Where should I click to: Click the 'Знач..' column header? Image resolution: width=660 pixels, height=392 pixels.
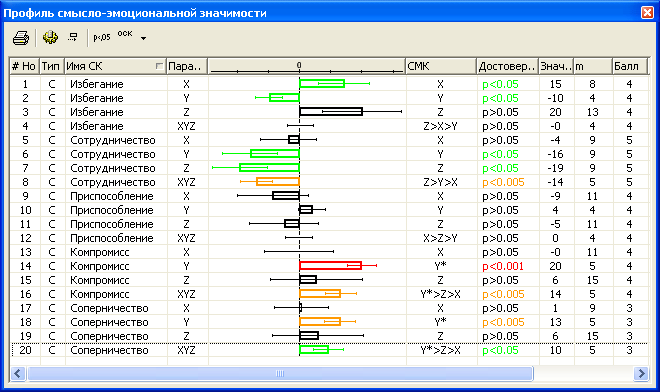coord(556,66)
